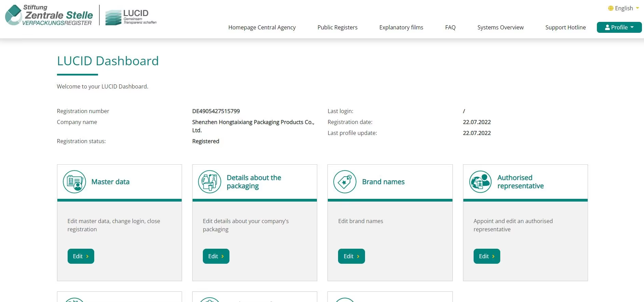Click Appoint and edit an authorised representative text
The image size is (644, 302).
point(513,225)
